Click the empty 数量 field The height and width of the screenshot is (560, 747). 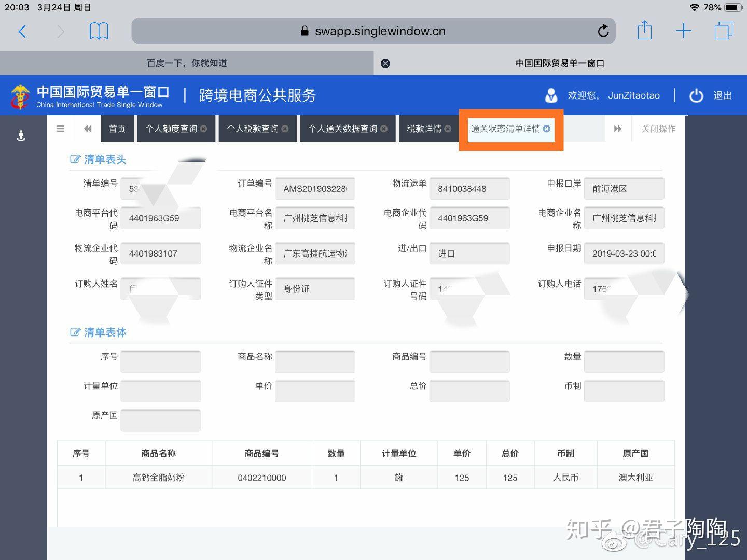coord(624,362)
